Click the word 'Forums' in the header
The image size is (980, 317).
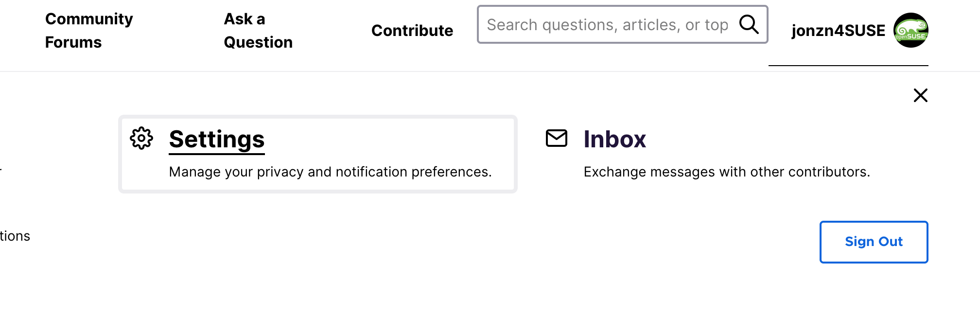(73, 42)
